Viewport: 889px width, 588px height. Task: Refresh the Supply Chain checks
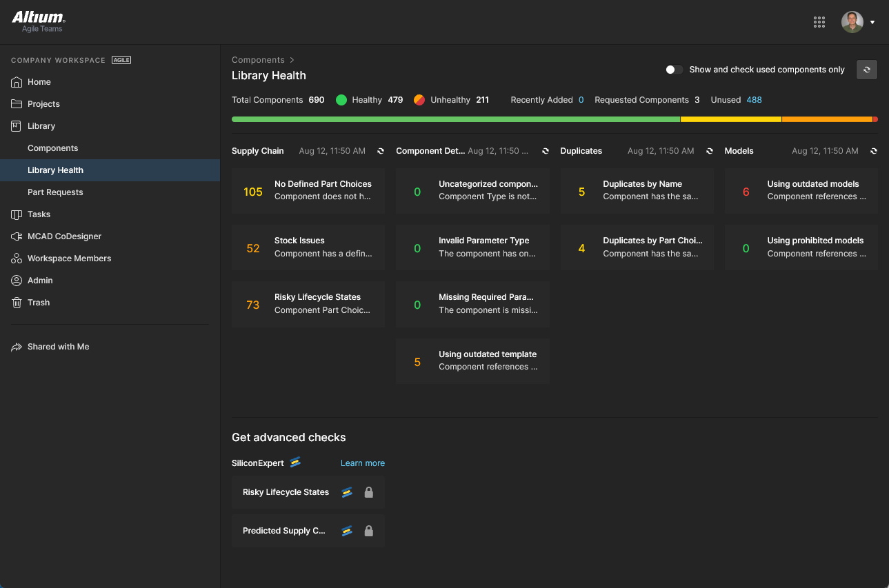click(x=381, y=151)
